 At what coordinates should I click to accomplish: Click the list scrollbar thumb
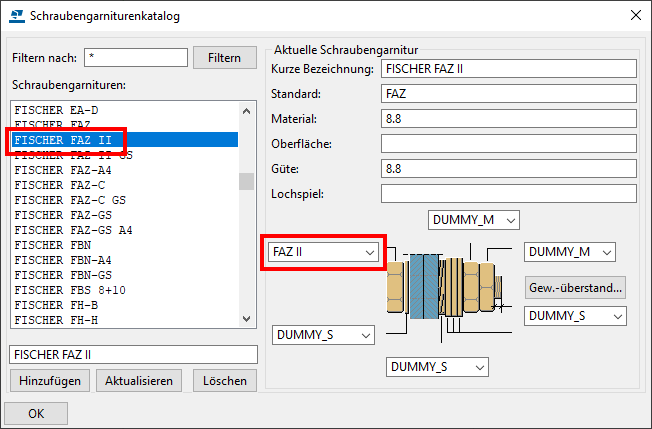point(246,181)
